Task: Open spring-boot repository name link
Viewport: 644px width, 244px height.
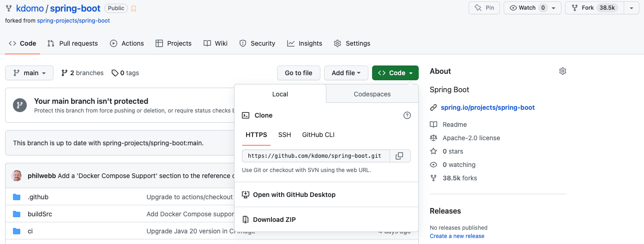Action: pyautogui.click(x=75, y=8)
